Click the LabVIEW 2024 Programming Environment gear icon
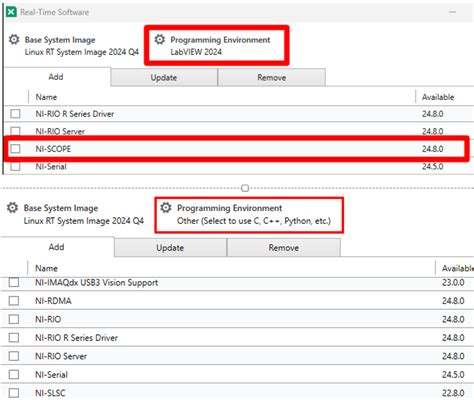This screenshot has height=400, width=474. point(160,39)
